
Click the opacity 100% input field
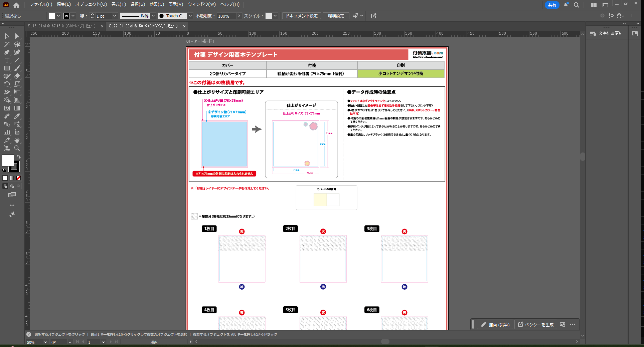(x=226, y=16)
